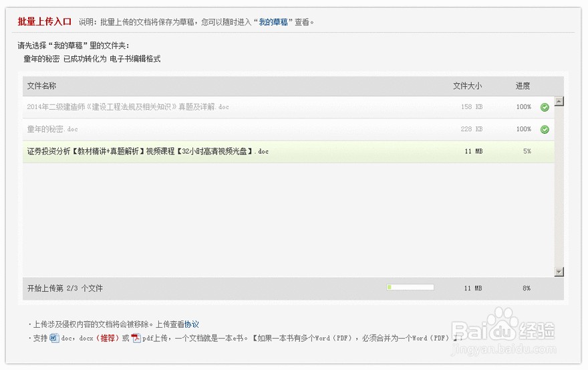The width and height of the screenshot is (588, 370).
Task: Click the 文件名称 column header
Action: (41, 86)
